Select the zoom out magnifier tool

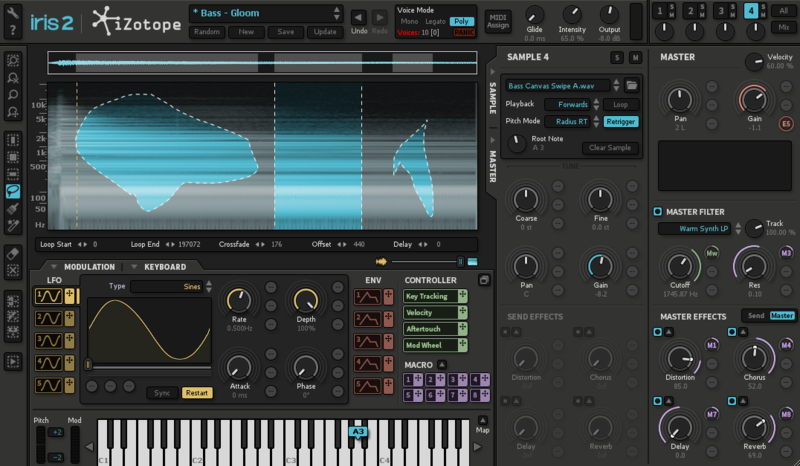(x=13, y=78)
